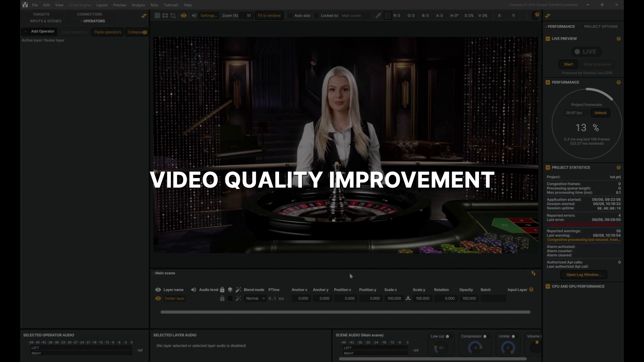Image resolution: width=644 pixels, height=362 pixels.
Task: Click the fit-to-bounds frame icon
Action: point(165,15)
